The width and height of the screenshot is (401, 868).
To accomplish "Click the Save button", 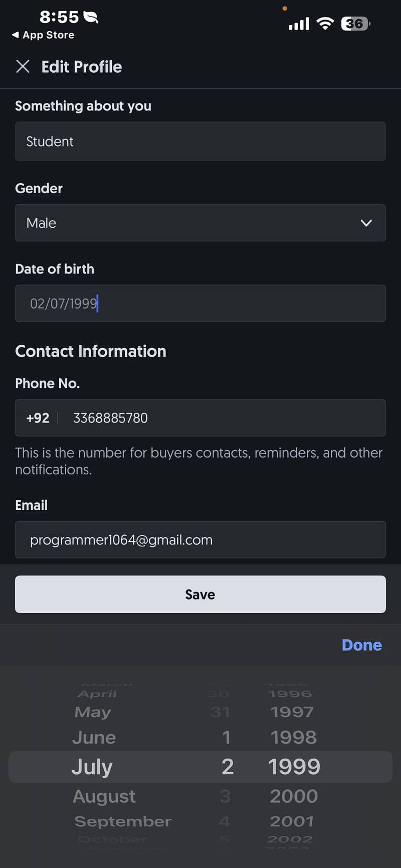I will click(x=200, y=594).
